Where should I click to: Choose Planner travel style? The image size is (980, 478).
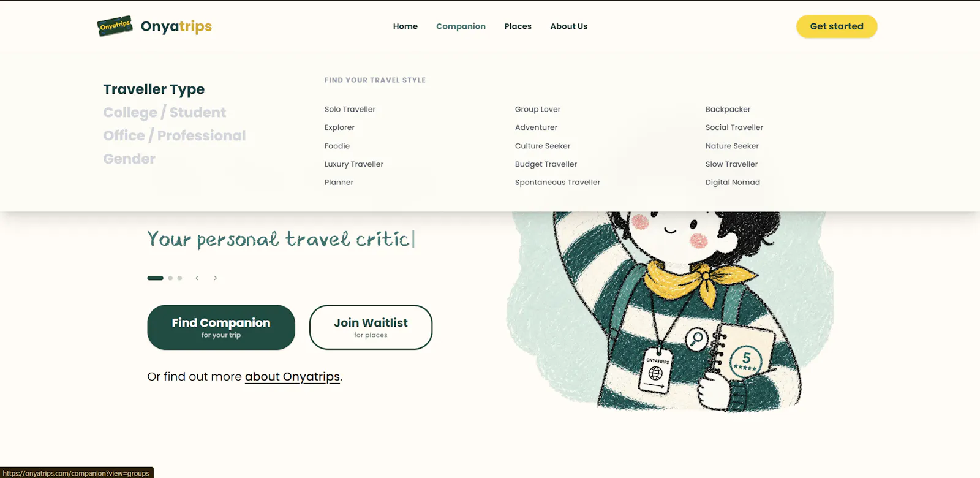click(x=339, y=183)
